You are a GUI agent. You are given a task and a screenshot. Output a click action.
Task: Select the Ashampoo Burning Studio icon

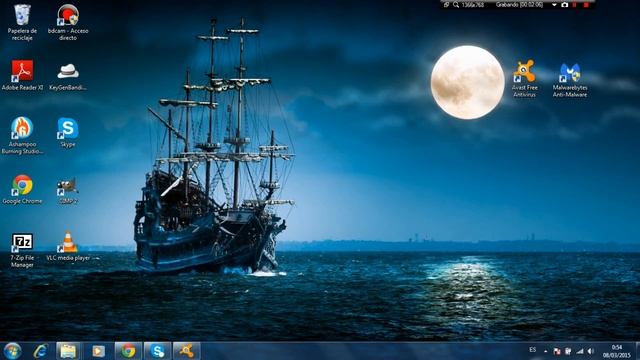pos(22,136)
